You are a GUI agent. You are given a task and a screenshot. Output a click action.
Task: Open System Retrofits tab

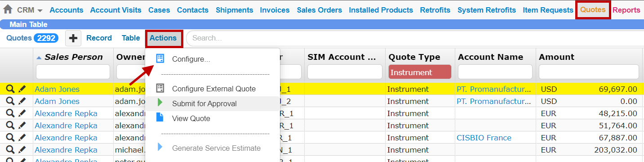point(487,10)
